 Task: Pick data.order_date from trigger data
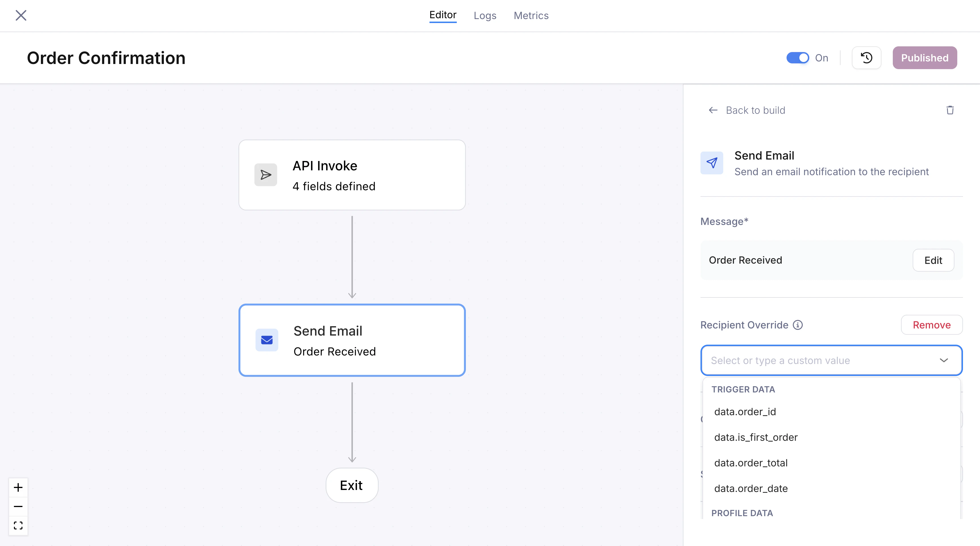coord(750,489)
